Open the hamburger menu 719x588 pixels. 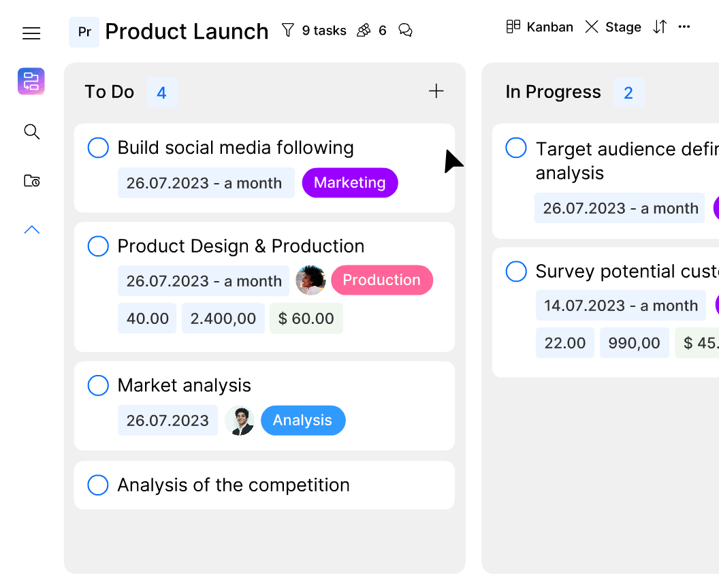tap(31, 33)
